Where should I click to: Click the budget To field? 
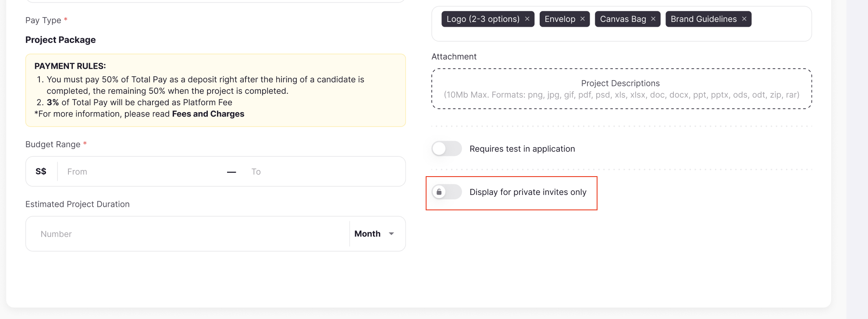coord(324,172)
